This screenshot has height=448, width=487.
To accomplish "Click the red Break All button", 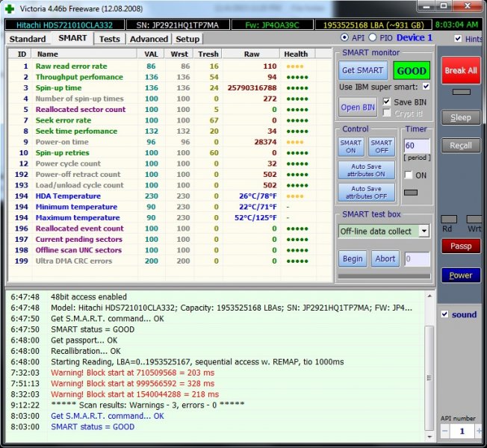I will 460,70.
